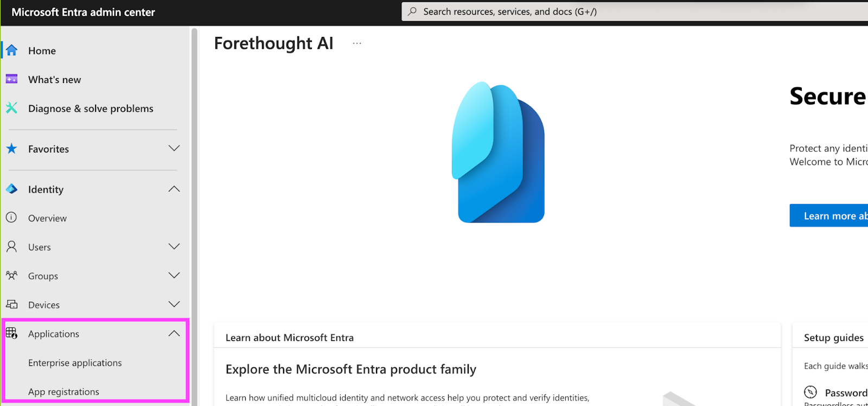Click the Learn more button

(x=829, y=215)
